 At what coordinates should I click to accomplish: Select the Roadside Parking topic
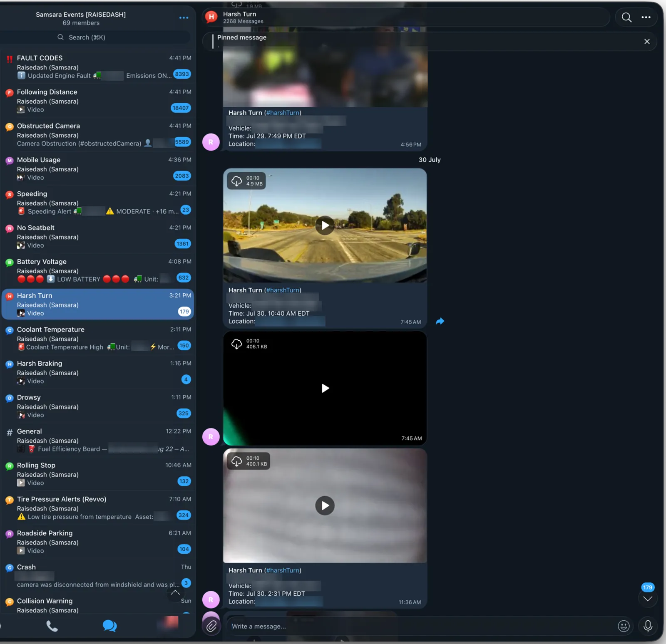(97, 542)
